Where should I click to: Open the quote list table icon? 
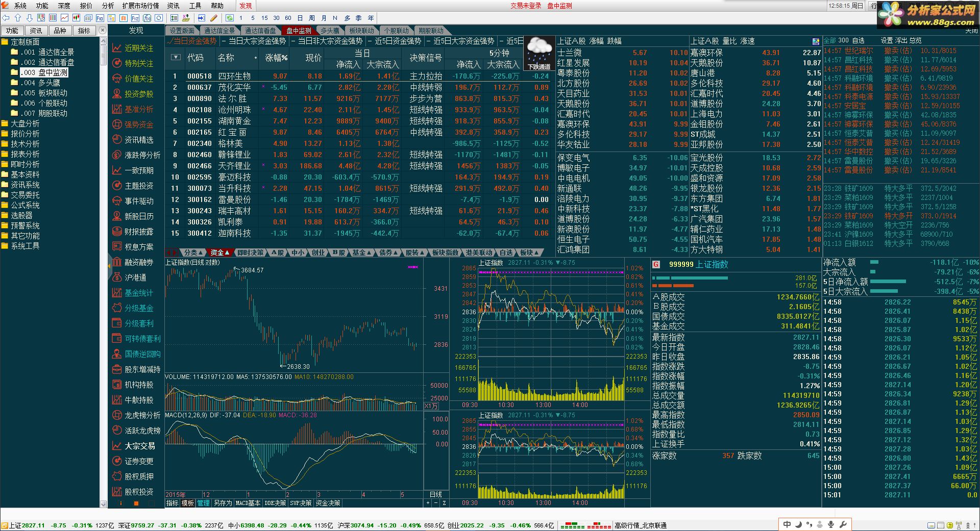pyautogui.click(x=53, y=18)
